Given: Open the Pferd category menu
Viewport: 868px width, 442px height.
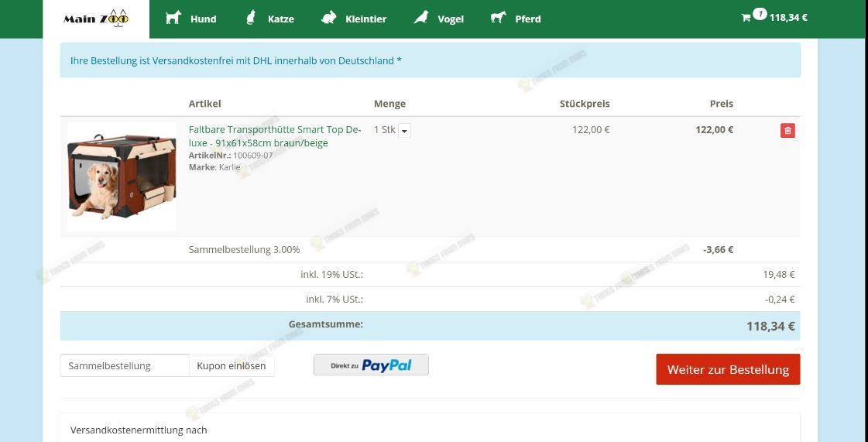Looking at the screenshot, I should [x=527, y=19].
